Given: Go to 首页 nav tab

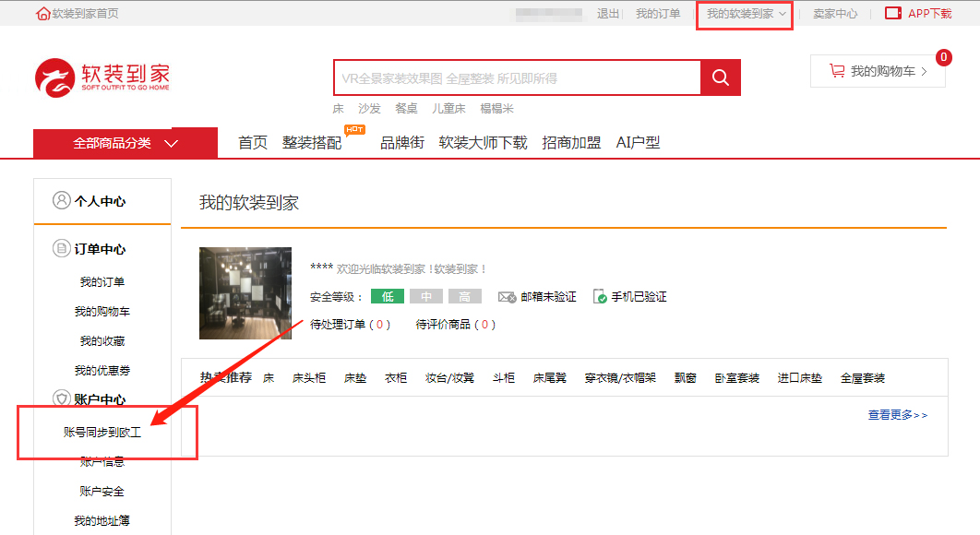Looking at the screenshot, I should [253, 142].
